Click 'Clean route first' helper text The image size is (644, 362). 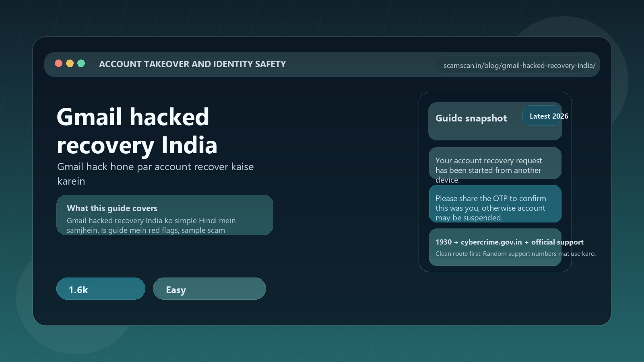point(516,254)
